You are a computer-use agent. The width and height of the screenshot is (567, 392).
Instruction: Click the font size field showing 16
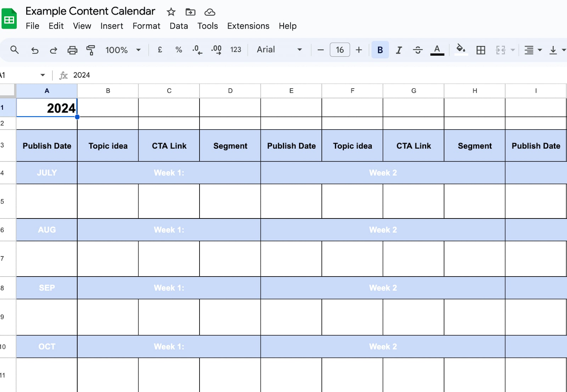click(340, 50)
